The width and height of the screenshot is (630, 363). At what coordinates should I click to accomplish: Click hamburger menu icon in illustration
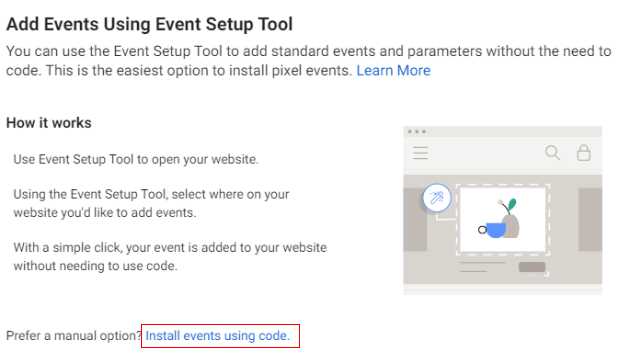tap(420, 153)
